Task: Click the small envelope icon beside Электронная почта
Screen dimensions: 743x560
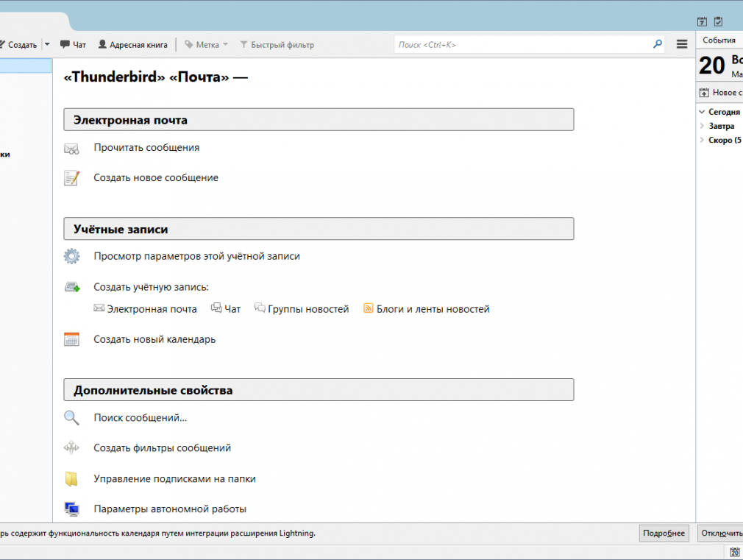Action: tap(99, 308)
